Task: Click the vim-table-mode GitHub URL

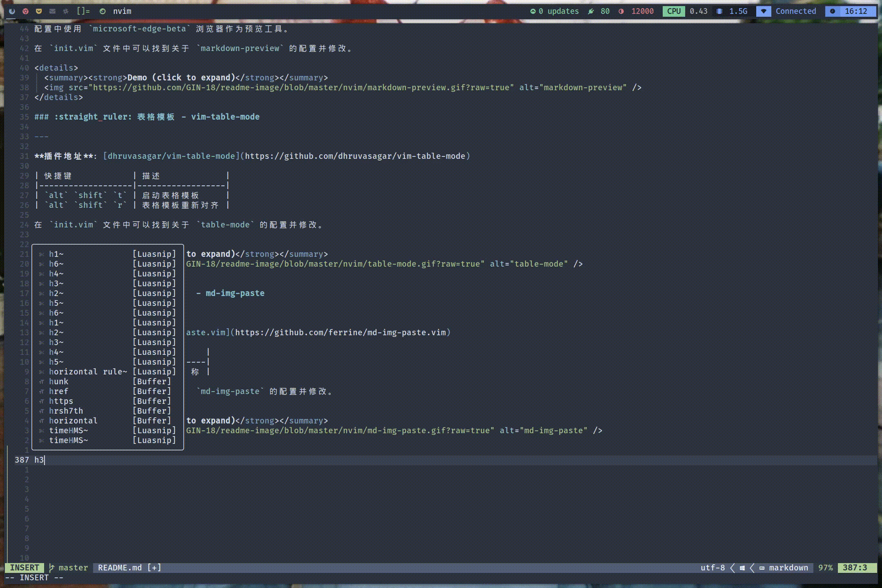Action: pyautogui.click(x=354, y=156)
